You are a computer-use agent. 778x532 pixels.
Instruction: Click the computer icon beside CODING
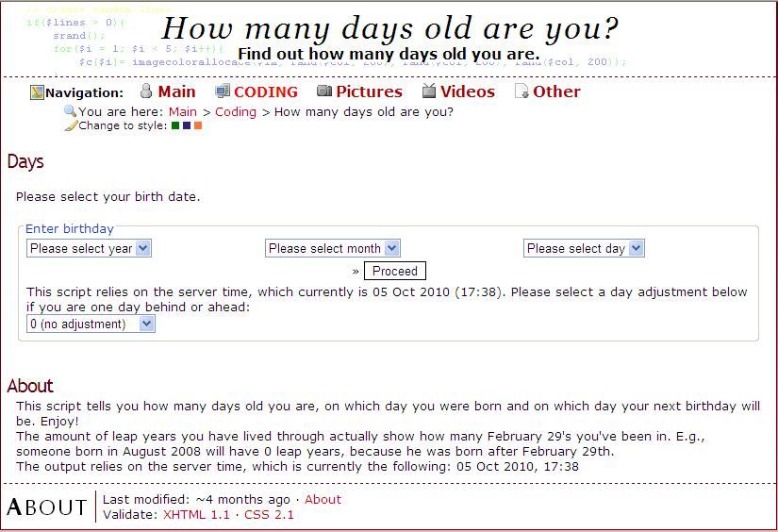[x=223, y=91]
